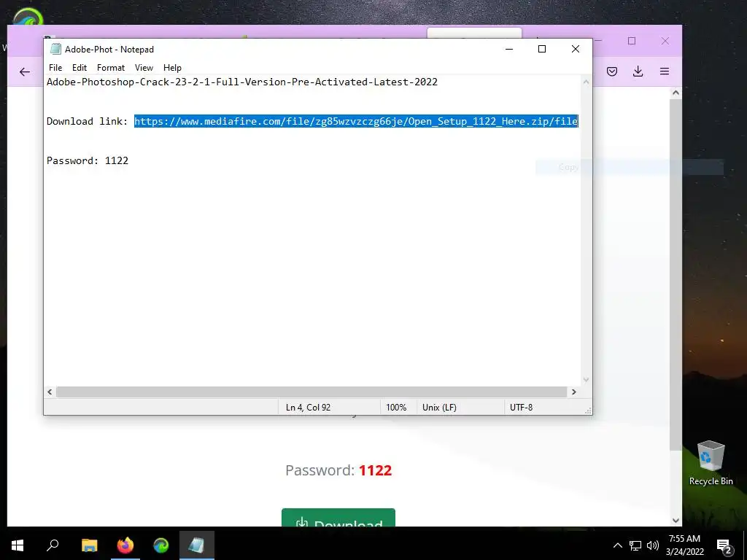This screenshot has width=747, height=560.
Task: Click Notepad horizontal scrollbar right arrow
Action: coord(574,392)
